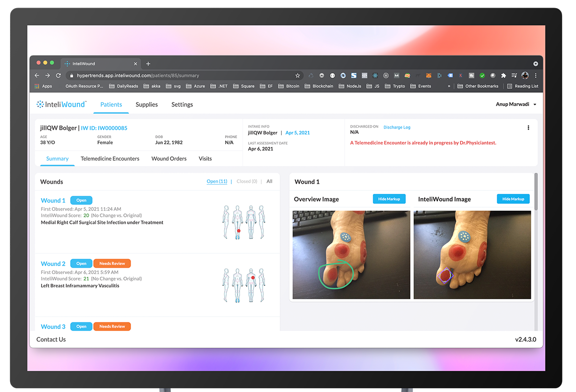Image resolution: width=576 pixels, height=392 pixels.
Task: Click Wound 2 Needs Review badge
Action: [x=112, y=263]
